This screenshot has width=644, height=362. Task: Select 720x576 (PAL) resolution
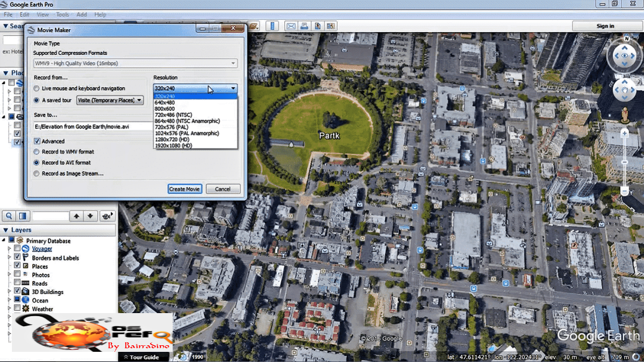(172, 127)
